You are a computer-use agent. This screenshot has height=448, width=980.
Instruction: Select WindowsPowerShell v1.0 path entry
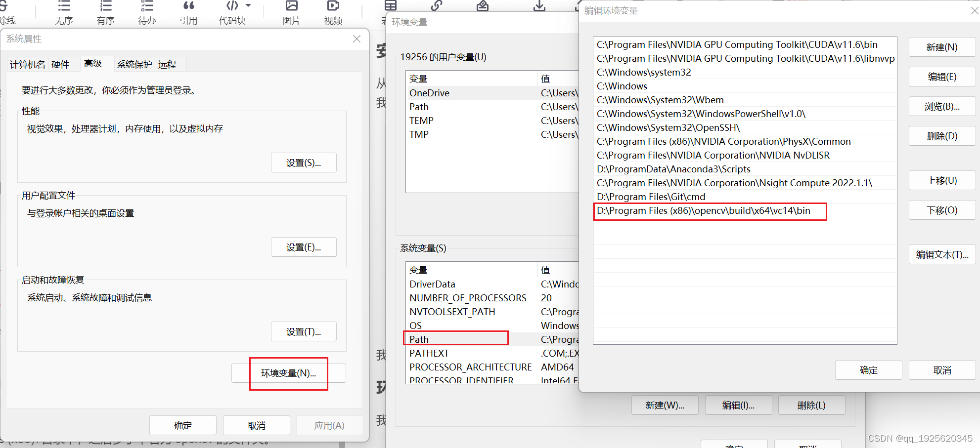[745, 114]
